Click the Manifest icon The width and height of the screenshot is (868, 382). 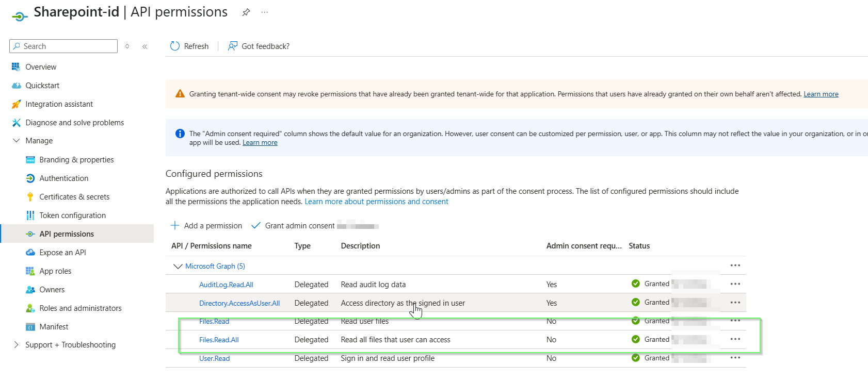coord(30,327)
